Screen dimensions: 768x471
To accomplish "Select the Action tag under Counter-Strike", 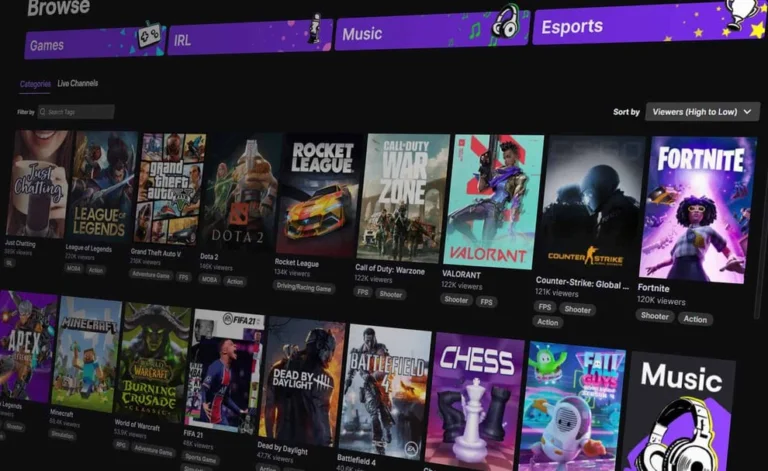I will (x=548, y=322).
